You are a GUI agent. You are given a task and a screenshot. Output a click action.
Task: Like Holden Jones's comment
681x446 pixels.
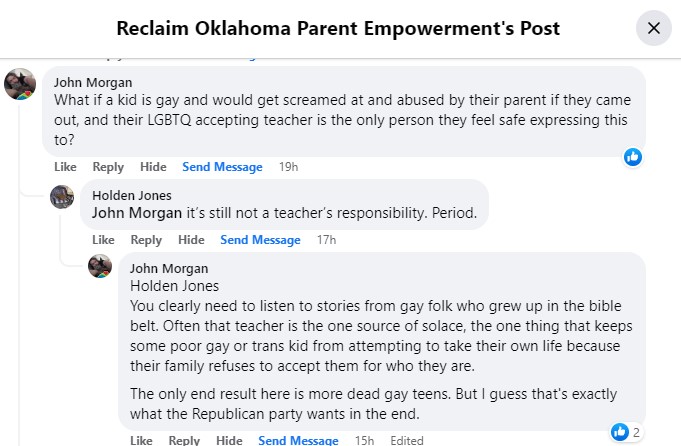pyautogui.click(x=103, y=240)
